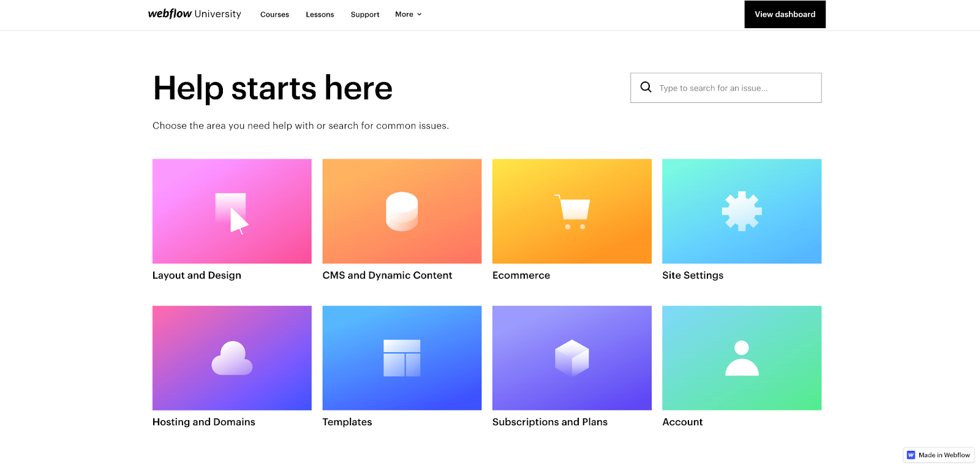
Task: Open the Hosting and Domains label link
Action: [x=204, y=421]
